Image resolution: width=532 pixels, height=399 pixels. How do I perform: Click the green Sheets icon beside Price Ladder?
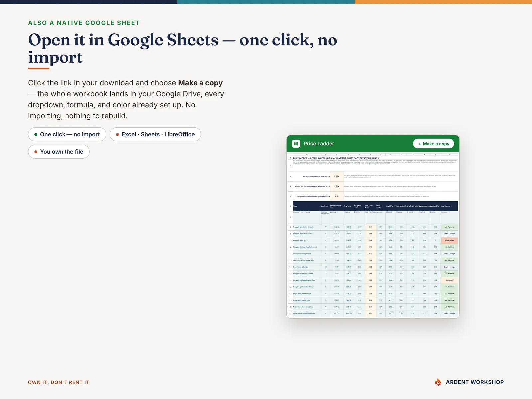(x=296, y=144)
